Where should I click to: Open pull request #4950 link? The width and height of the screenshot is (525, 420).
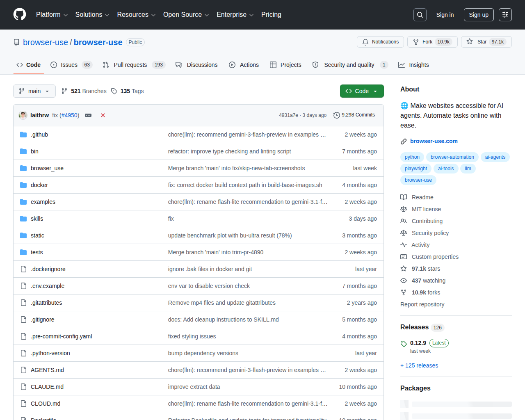[69, 115]
